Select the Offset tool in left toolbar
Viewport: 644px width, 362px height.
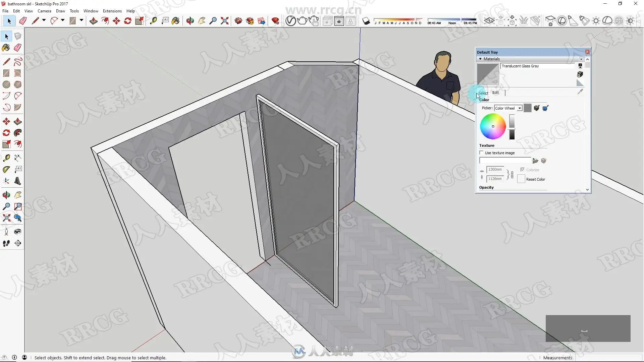click(18, 144)
